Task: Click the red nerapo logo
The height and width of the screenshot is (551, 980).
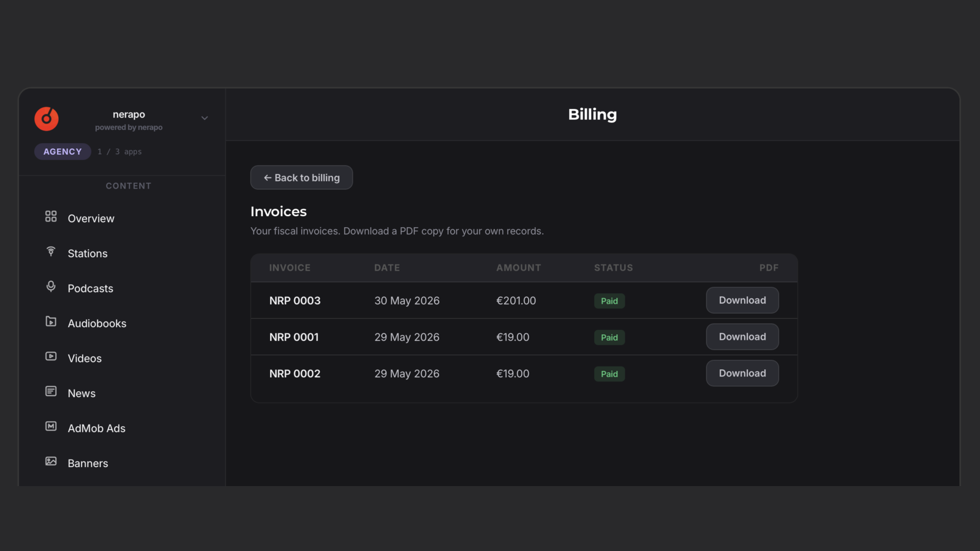Action: 47,119
